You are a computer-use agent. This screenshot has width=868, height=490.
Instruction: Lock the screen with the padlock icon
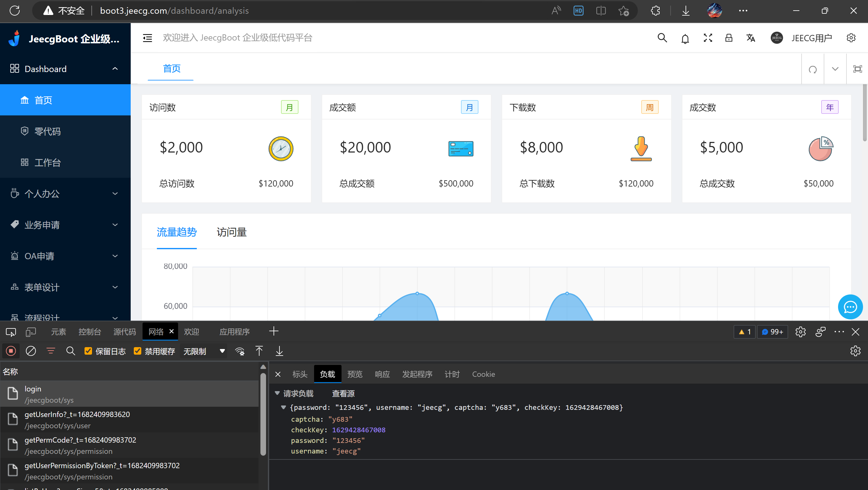click(729, 38)
